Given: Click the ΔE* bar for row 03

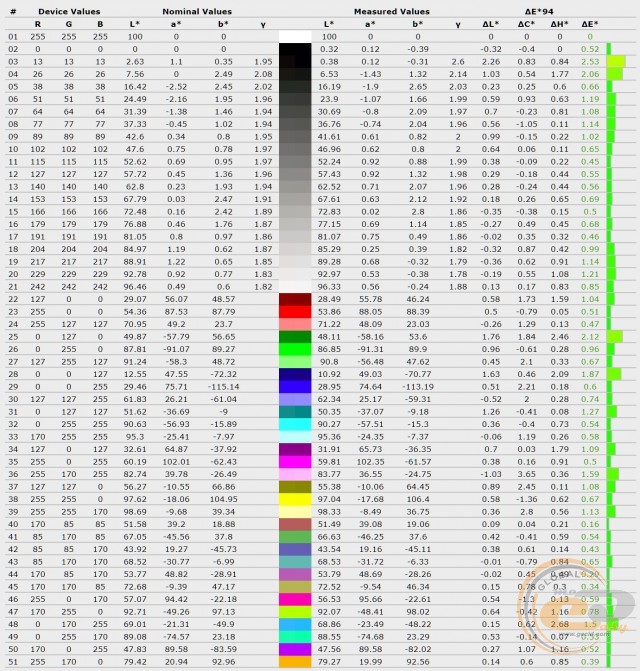Looking at the screenshot, I should tap(616, 62).
